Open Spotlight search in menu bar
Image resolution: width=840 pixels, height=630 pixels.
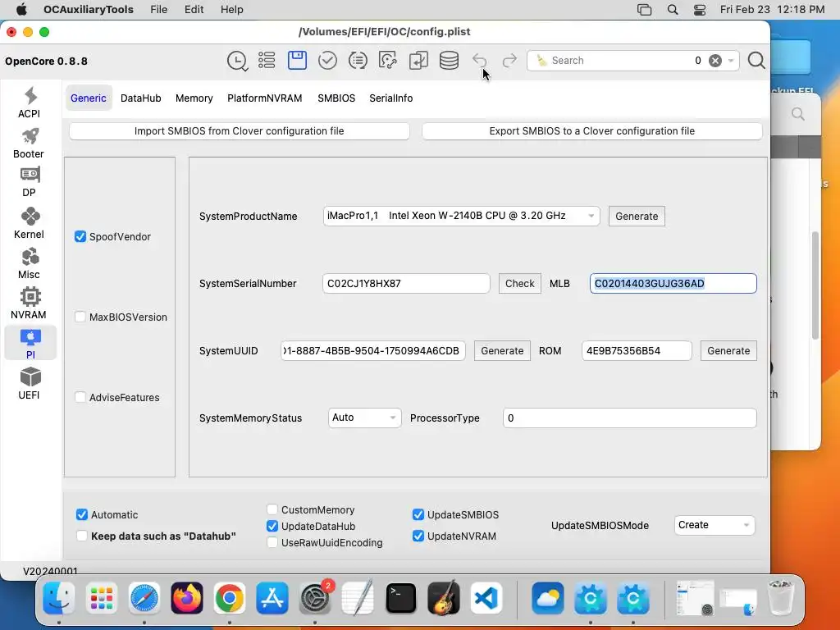click(x=673, y=10)
